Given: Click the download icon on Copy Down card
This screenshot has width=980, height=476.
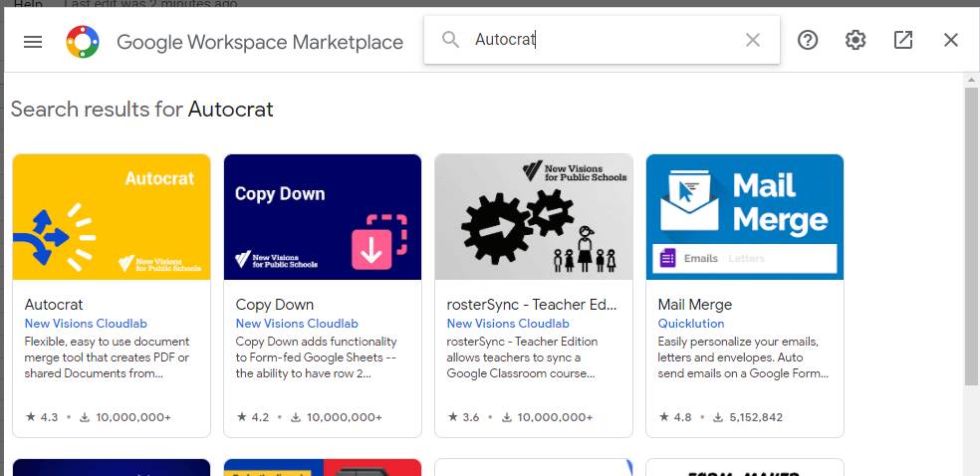Looking at the screenshot, I should coord(296,417).
